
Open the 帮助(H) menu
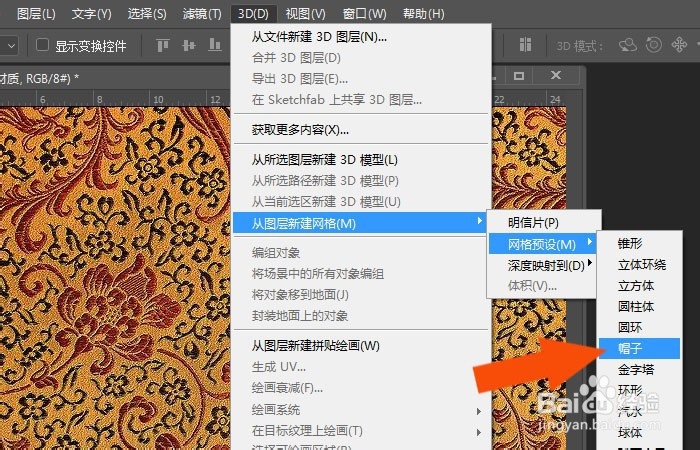(424, 14)
